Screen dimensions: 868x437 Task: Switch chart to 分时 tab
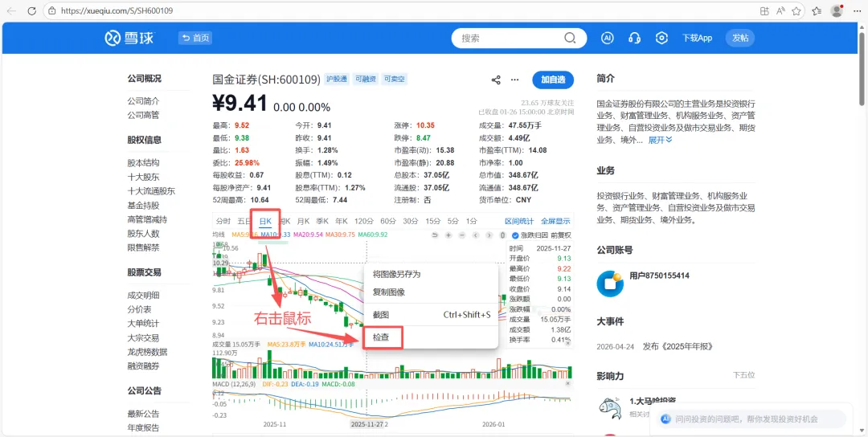point(223,221)
